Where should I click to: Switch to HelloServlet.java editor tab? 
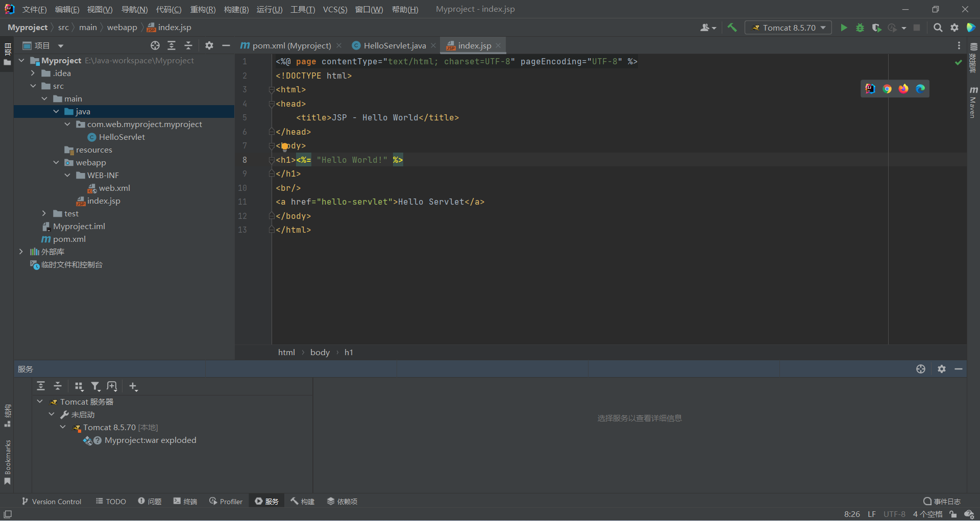pyautogui.click(x=394, y=45)
